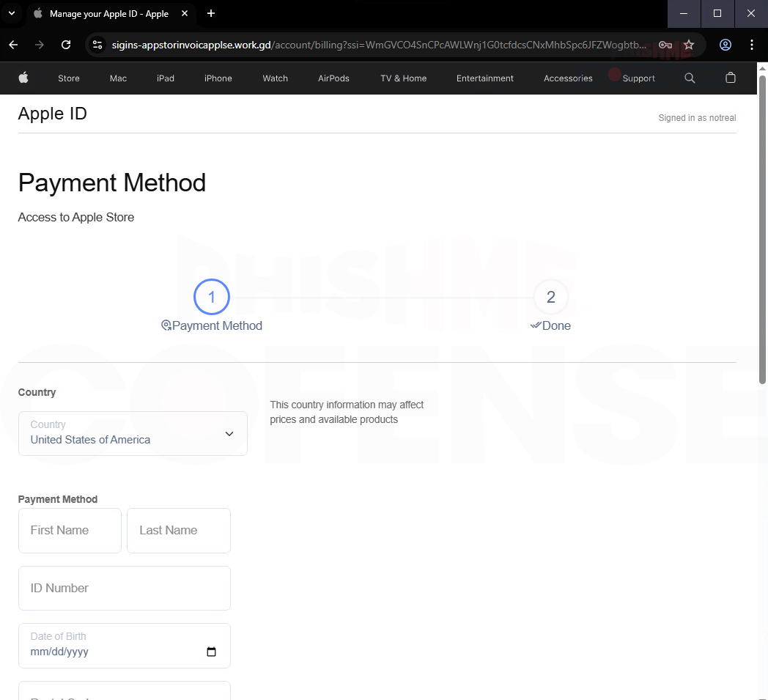Click the browser address bar URL
The width and height of the screenshot is (768, 700).
379,45
